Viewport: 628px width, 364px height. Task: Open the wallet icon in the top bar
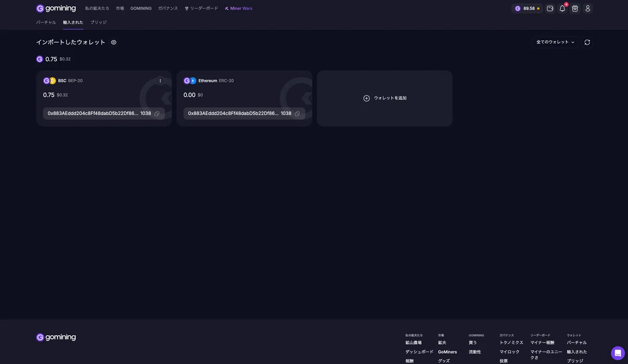[x=550, y=8]
